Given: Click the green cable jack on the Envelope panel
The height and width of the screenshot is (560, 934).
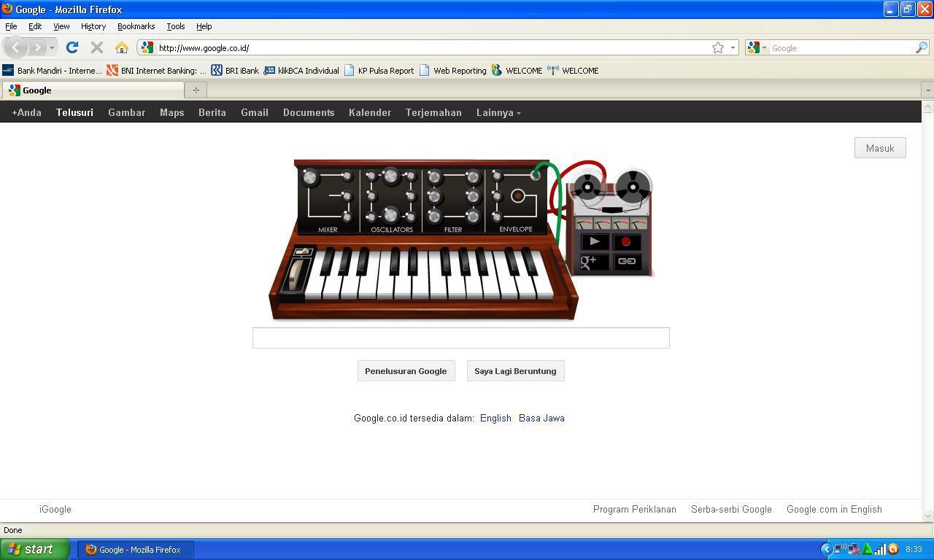Looking at the screenshot, I should click(x=536, y=174).
